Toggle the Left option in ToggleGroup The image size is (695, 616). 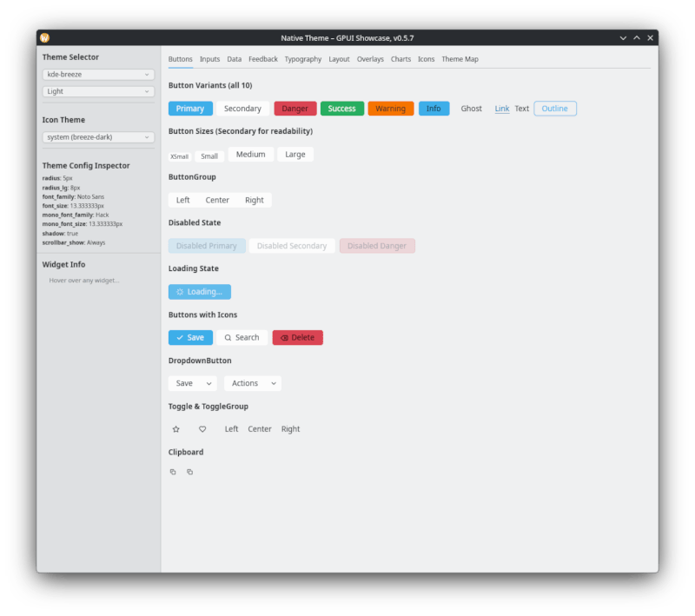pyautogui.click(x=231, y=429)
